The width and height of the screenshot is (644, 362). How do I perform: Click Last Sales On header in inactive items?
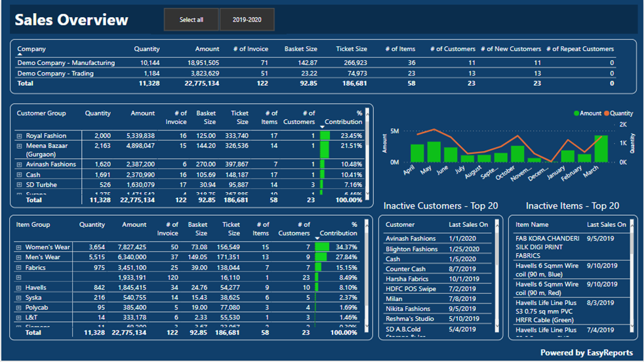606,225
